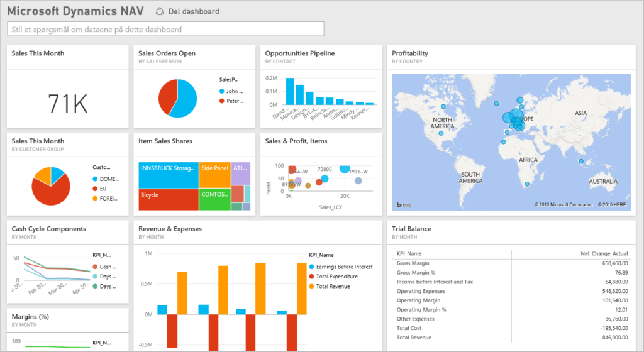Click the Del dashboard link
This screenshot has width=644, height=352.
[196, 11]
